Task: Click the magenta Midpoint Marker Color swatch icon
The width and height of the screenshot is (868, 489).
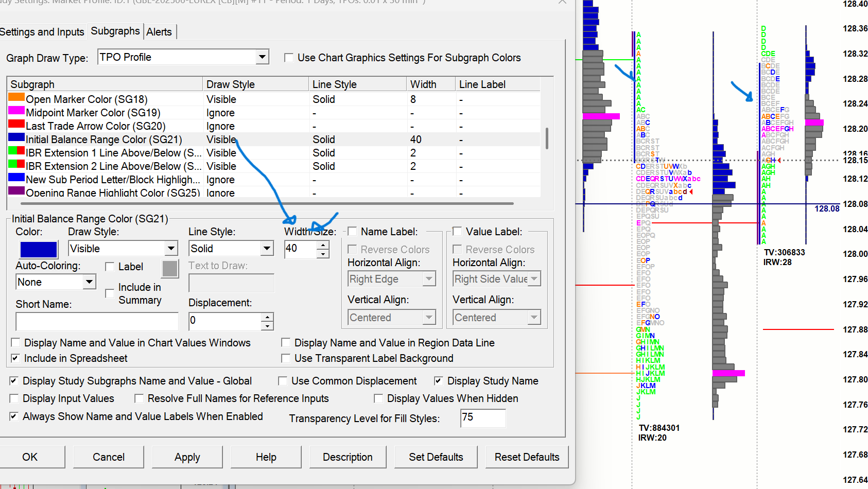Action: pos(16,111)
